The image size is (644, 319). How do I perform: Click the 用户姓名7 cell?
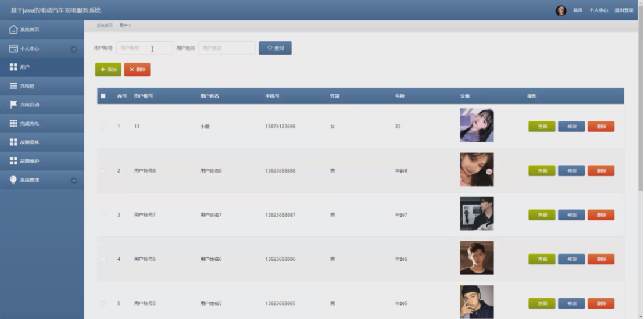[x=211, y=215]
